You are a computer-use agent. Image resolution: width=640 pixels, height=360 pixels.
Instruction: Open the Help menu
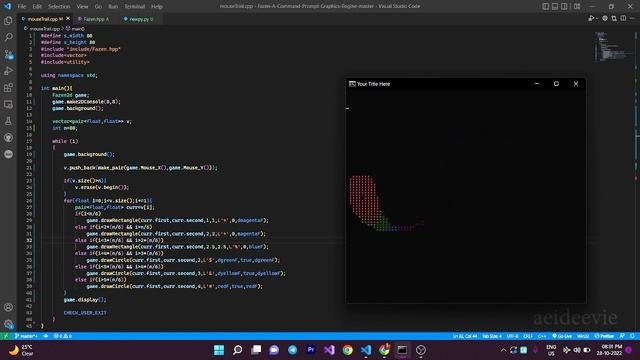[157, 7]
